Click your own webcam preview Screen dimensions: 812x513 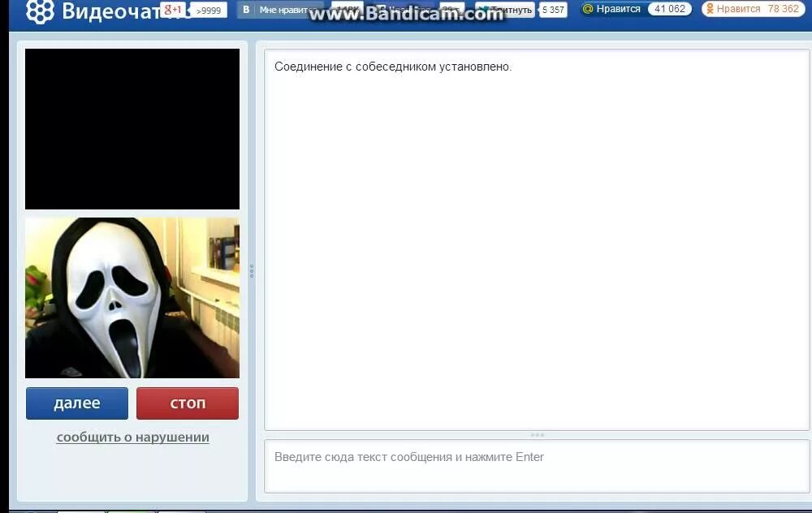132,298
